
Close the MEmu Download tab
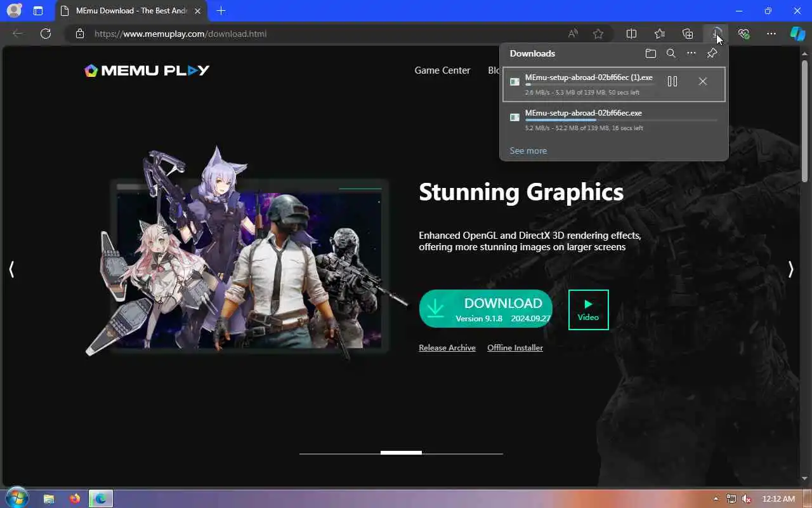coord(197,11)
